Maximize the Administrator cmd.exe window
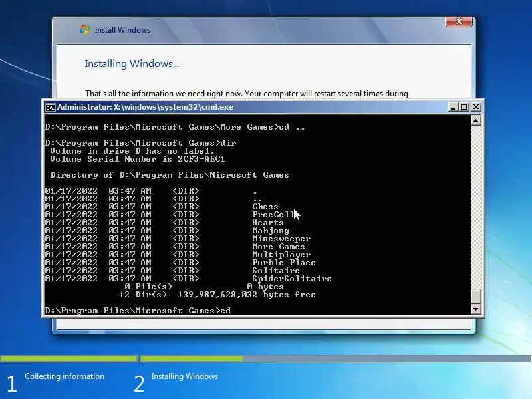The height and width of the screenshot is (399, 532). (x=464, y=107)
